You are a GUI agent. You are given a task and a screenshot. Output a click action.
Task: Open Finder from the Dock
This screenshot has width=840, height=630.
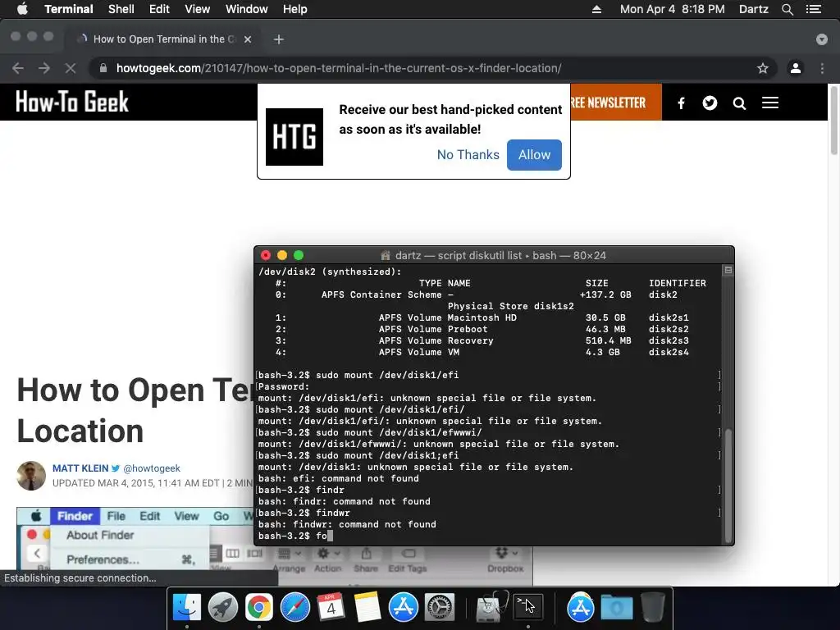tap(187, 608)
